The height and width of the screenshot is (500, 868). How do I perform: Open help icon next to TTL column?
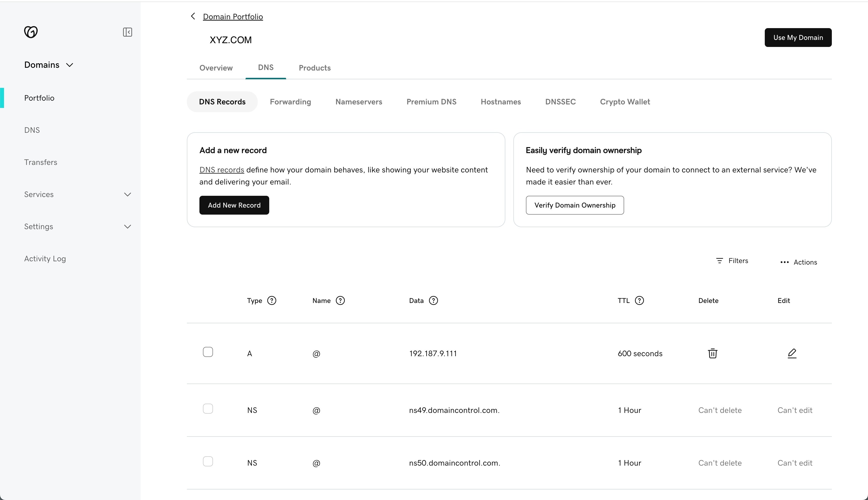point(639,300)
